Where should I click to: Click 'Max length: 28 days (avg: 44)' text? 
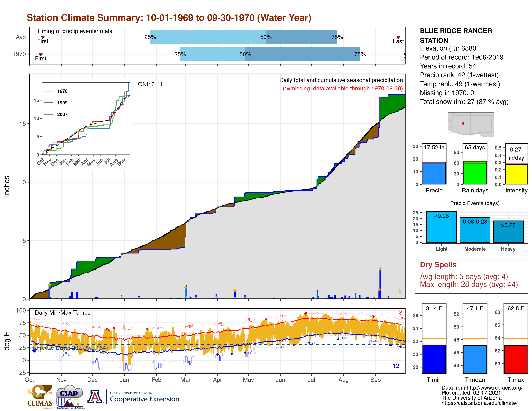(x=469, y=284)
